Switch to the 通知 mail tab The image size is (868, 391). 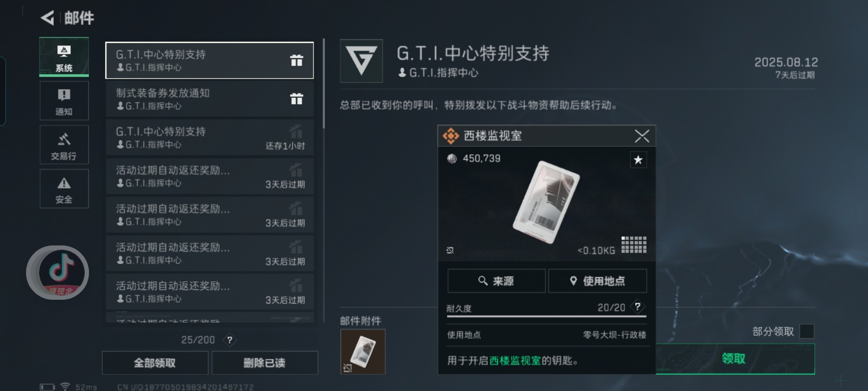64,101
